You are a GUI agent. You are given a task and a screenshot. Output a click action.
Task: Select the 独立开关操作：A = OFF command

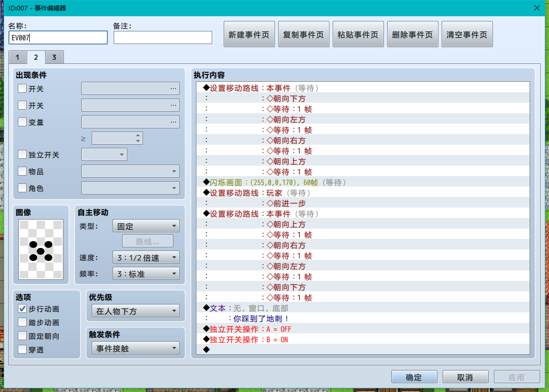tap(363, 329)
